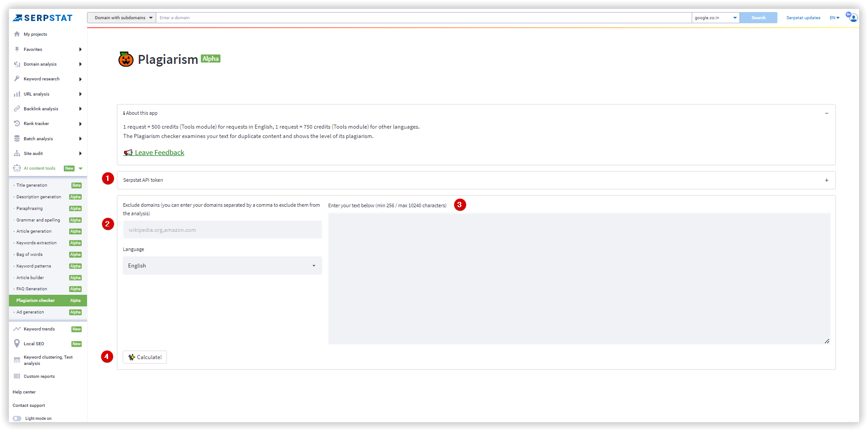Click the Batch analysis database icon
This screenshot has height=431, width=868.
(x=17, y=138)
